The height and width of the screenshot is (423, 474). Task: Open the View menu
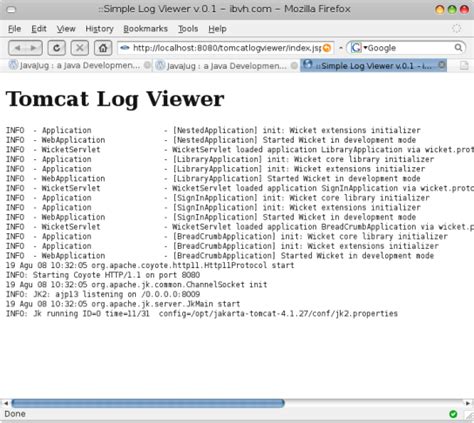coord(66,29)
